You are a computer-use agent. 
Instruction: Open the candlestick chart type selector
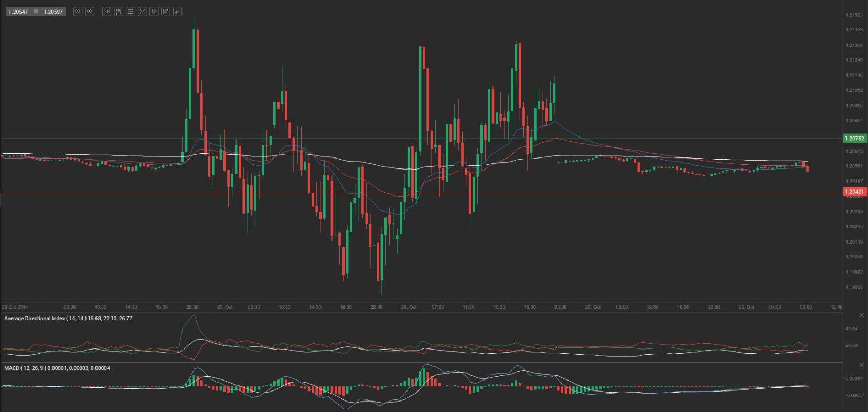119,12
